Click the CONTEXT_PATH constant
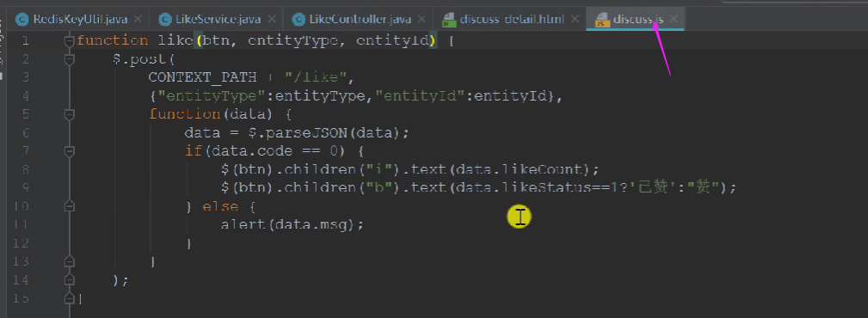The image size is (868, 318). pos(202,77)
